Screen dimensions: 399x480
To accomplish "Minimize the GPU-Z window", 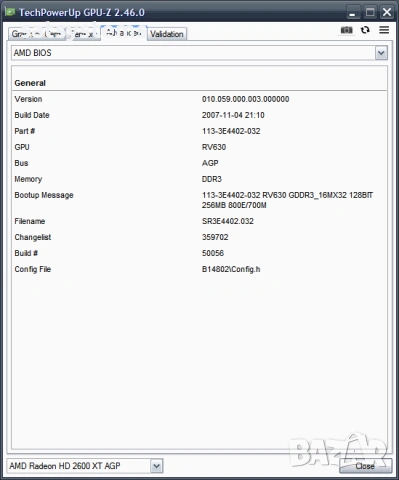I will 352,13.
